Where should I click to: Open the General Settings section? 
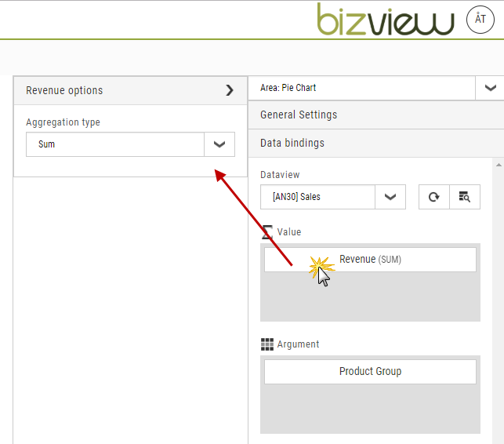coord(376,115)
